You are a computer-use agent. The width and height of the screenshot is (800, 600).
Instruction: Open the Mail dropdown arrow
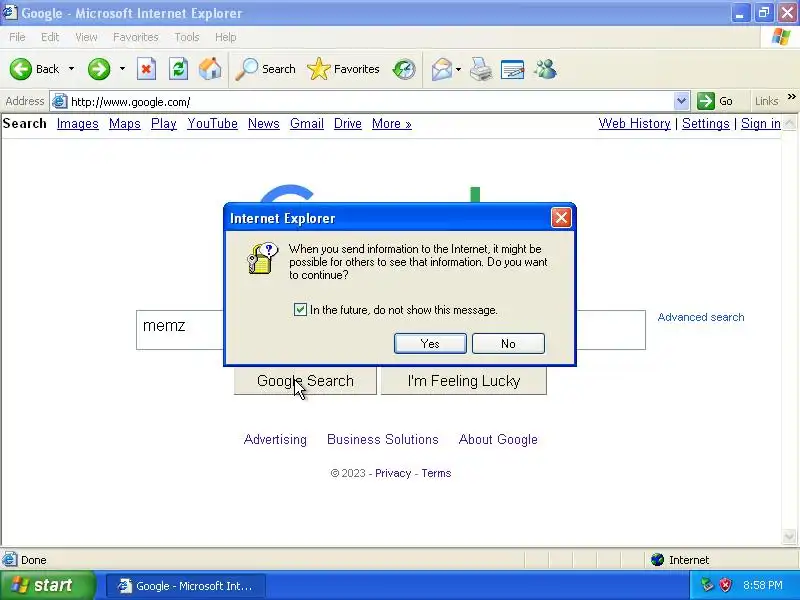(x=458, y=69)
